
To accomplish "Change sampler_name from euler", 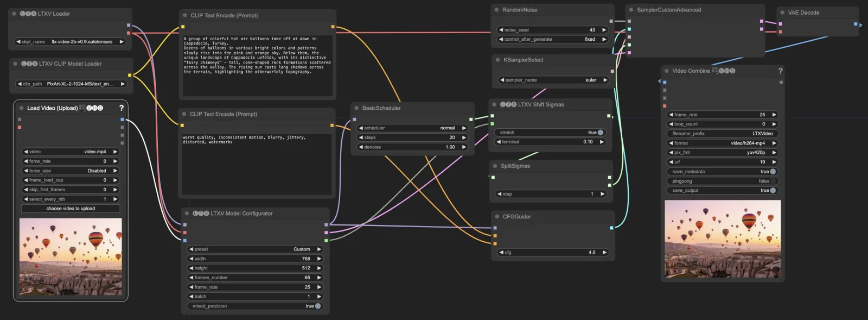I will tap(554, 80).
